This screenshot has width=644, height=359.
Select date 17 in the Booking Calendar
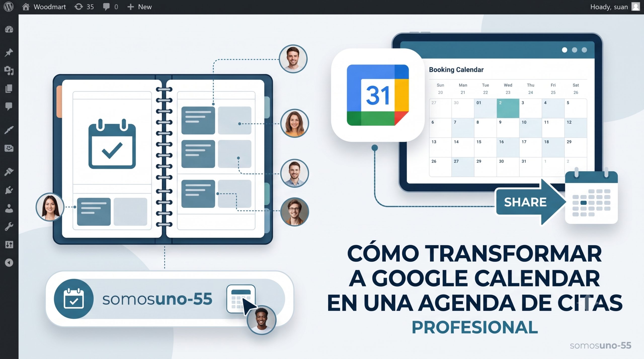pos(530,147)
